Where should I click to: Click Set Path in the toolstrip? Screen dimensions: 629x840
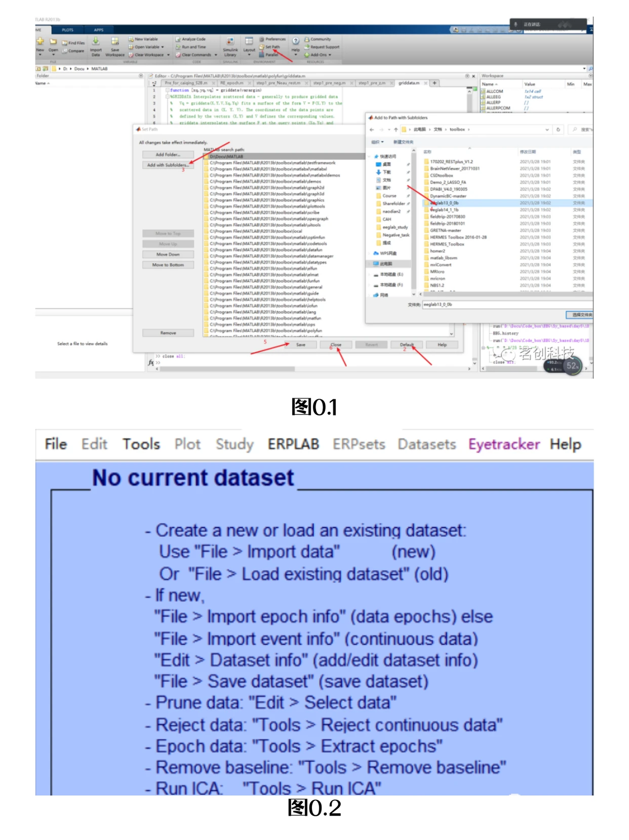tap(270, 47)
